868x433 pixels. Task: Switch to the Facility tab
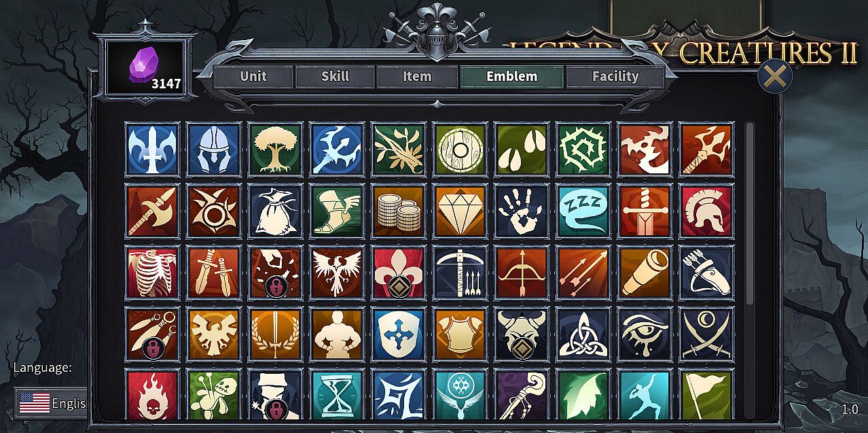pyautogui.click(x=615, y=77)
